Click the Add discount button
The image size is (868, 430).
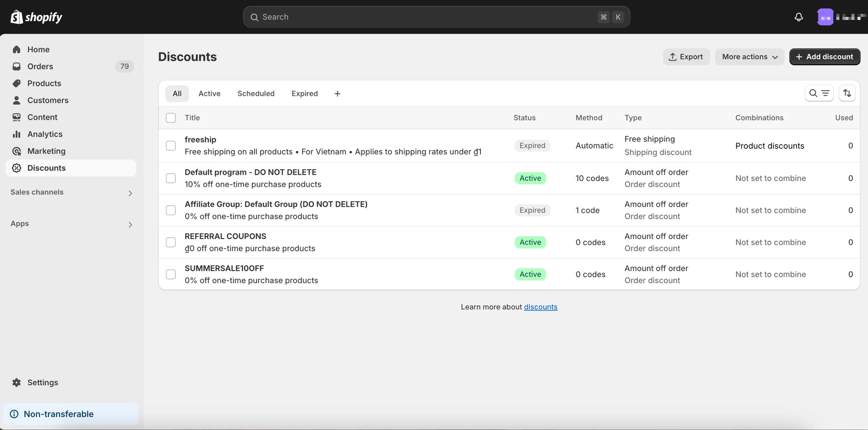tap(824, 57)
